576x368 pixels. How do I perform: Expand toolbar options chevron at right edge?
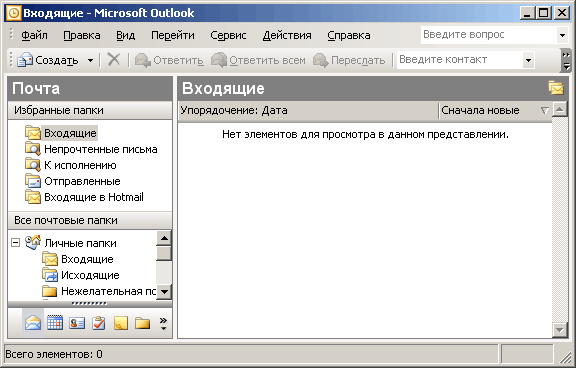coord(566,61)
